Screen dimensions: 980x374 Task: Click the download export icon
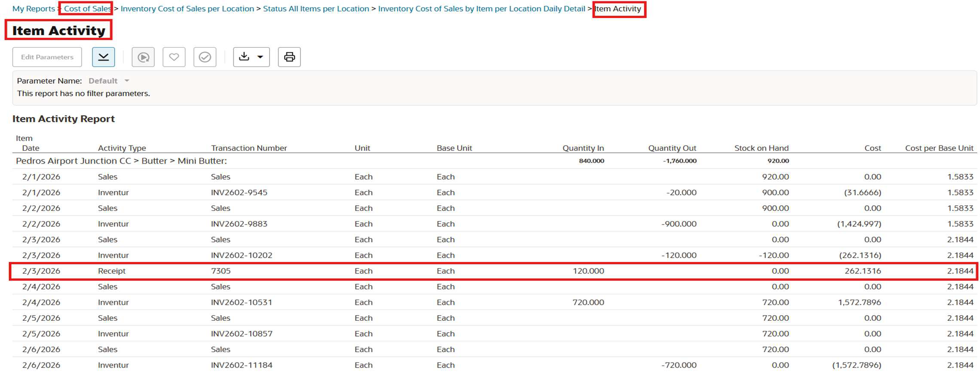pos(244,57)
